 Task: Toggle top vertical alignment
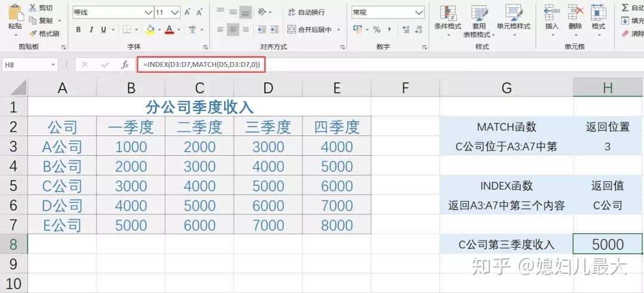coord(221,12)
